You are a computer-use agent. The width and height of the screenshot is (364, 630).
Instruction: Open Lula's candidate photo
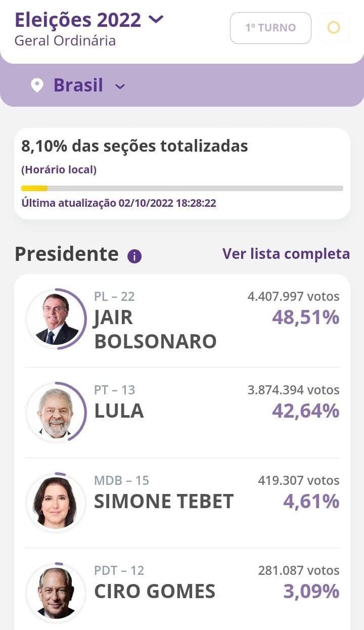coord(56,412)
